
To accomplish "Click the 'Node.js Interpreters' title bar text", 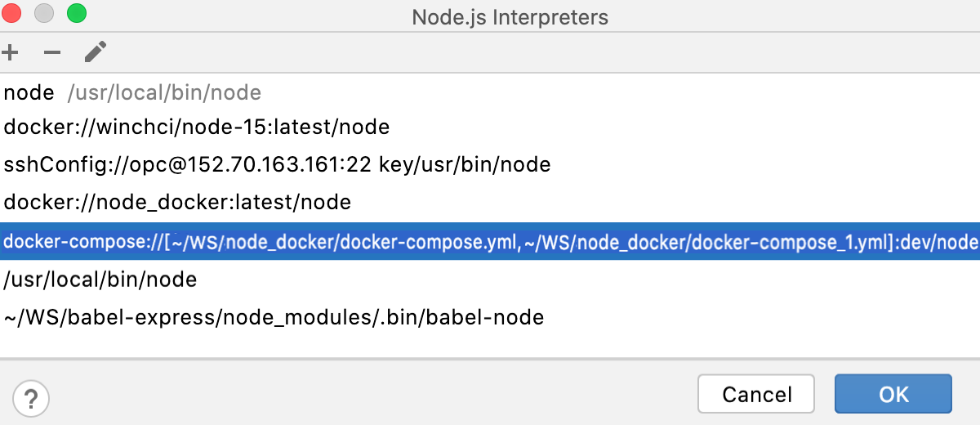I will pyautogui.click(x=510, y=16).
